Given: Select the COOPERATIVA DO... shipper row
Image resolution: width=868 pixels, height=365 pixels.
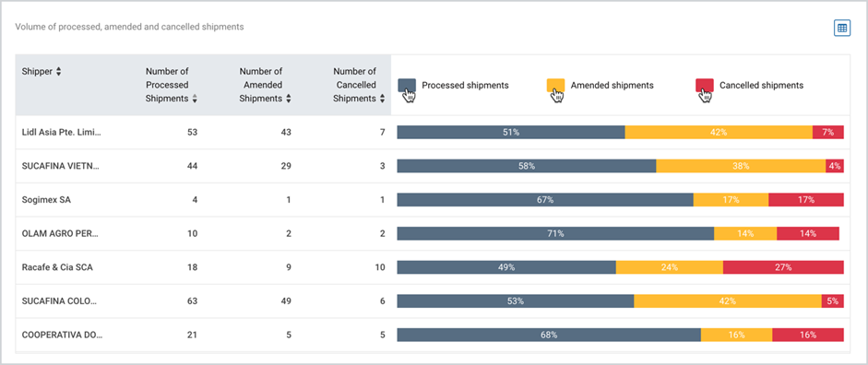Looking at the screenshot, I should pos(203,335).
